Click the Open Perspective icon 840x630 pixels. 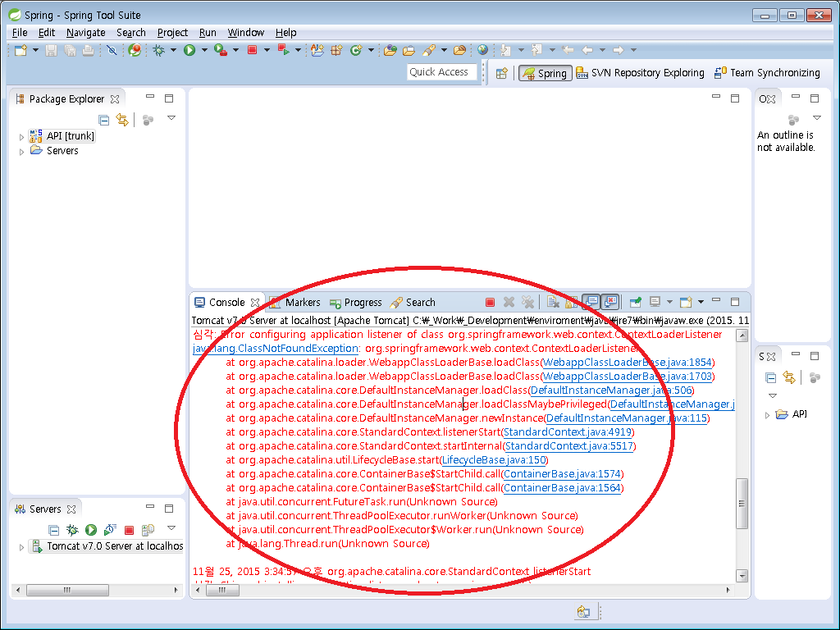pos(501,73)
